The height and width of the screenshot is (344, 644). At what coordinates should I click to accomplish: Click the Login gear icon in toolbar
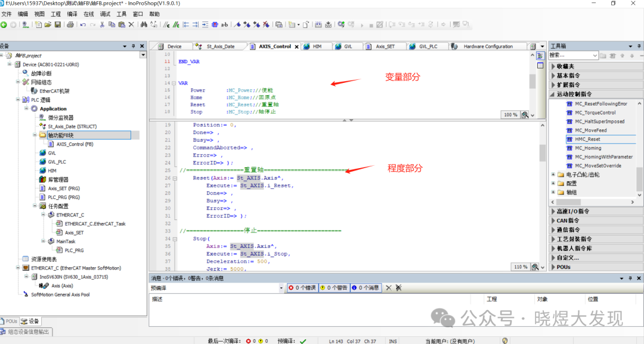pyautogui.click(x=341, y=24)
